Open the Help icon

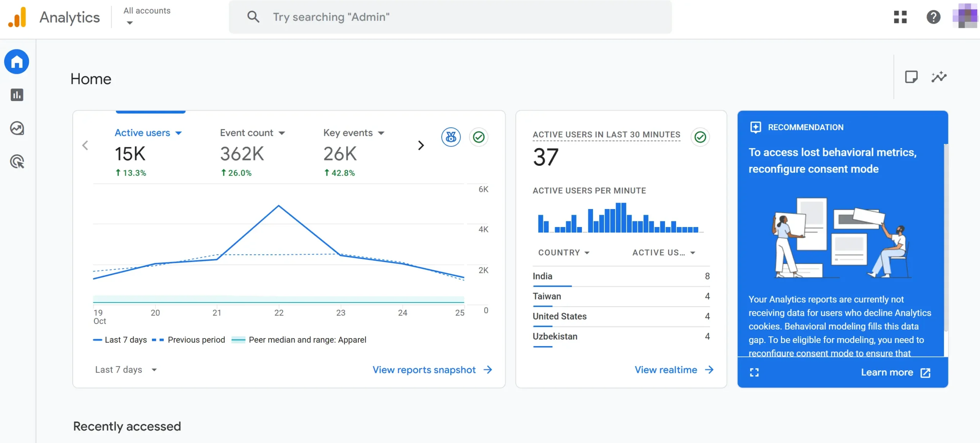click(x=933, y=17)
